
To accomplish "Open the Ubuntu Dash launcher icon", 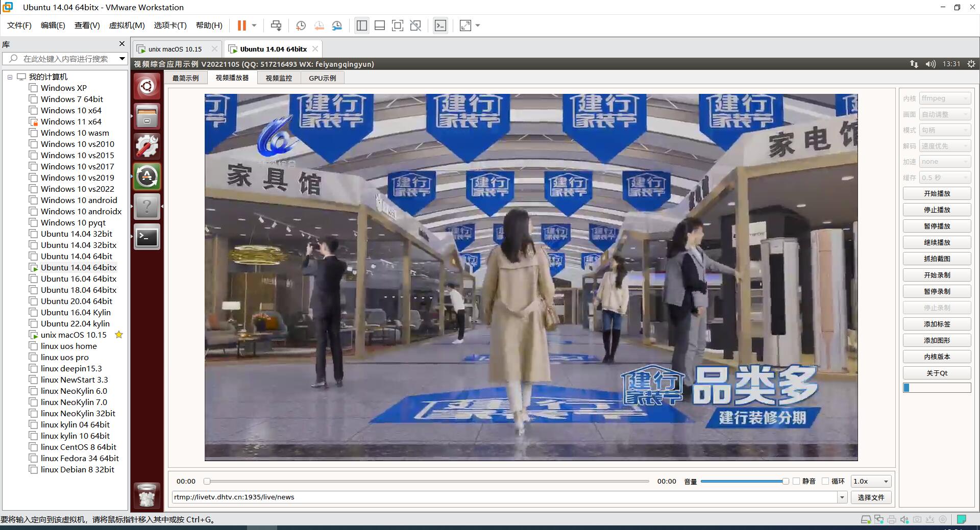I will point(147,86).
